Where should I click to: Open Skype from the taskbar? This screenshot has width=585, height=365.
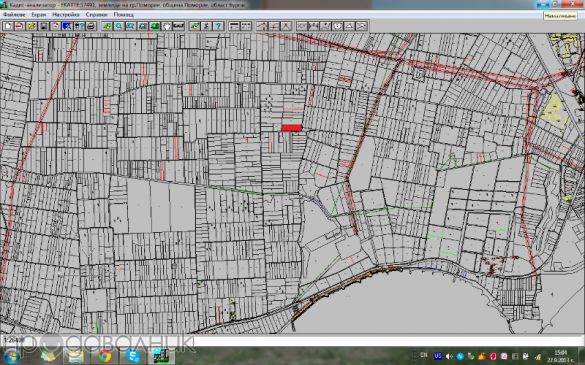tap(133, 356)
